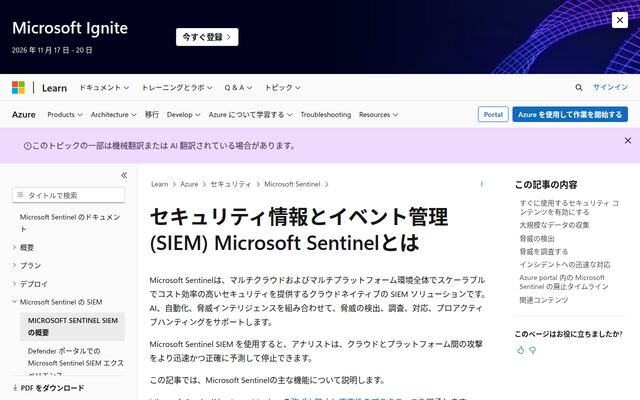
Task: Open the Architecture dropdown
Action: [x=113, y=114]
